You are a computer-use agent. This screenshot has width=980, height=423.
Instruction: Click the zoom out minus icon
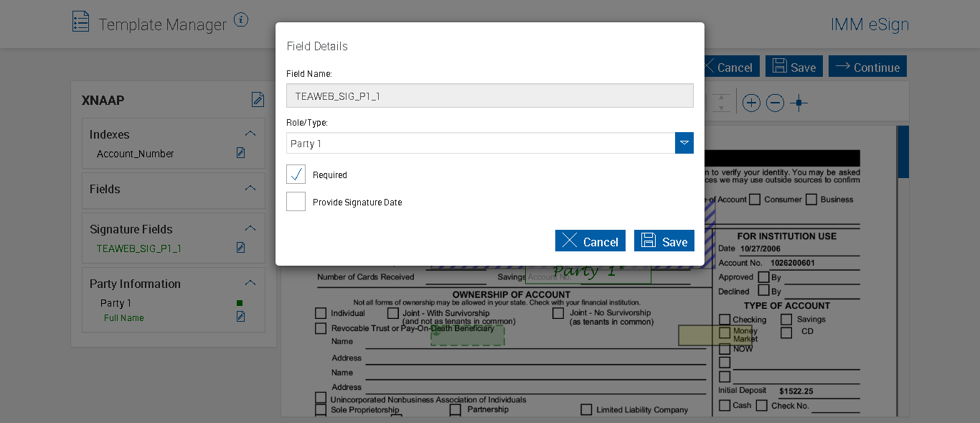click(775, 103)
